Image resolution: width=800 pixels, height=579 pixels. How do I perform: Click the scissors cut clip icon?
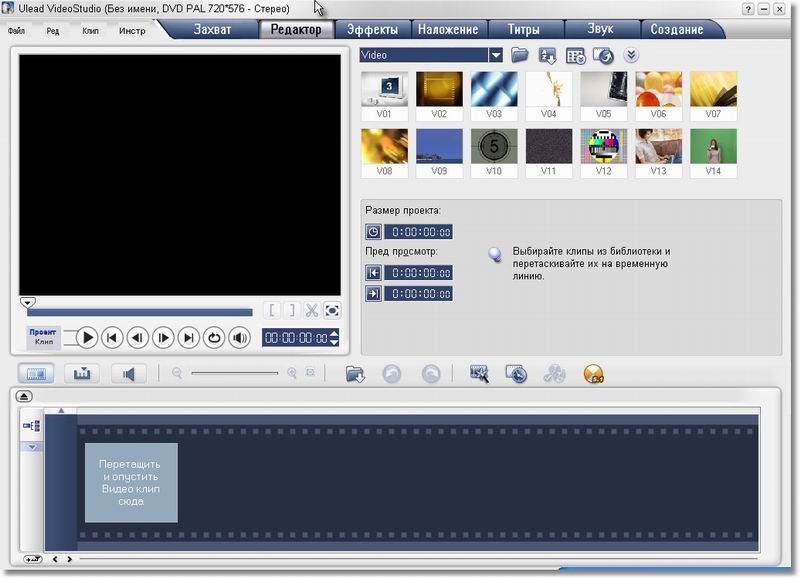(x=311, y=310)
